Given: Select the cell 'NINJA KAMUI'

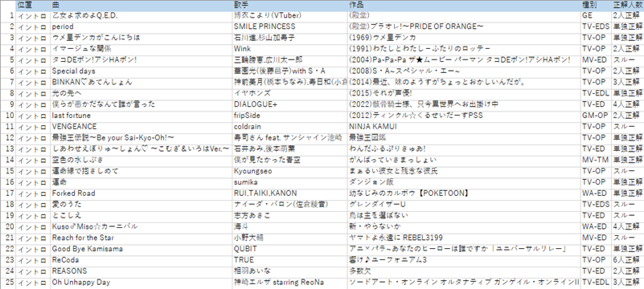Looking at the screenshot, I should 464,127.
